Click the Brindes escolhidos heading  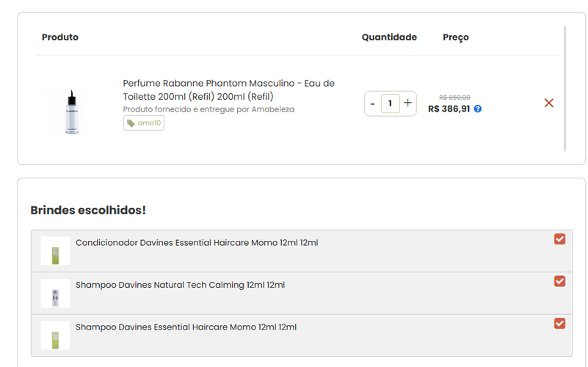88,211
